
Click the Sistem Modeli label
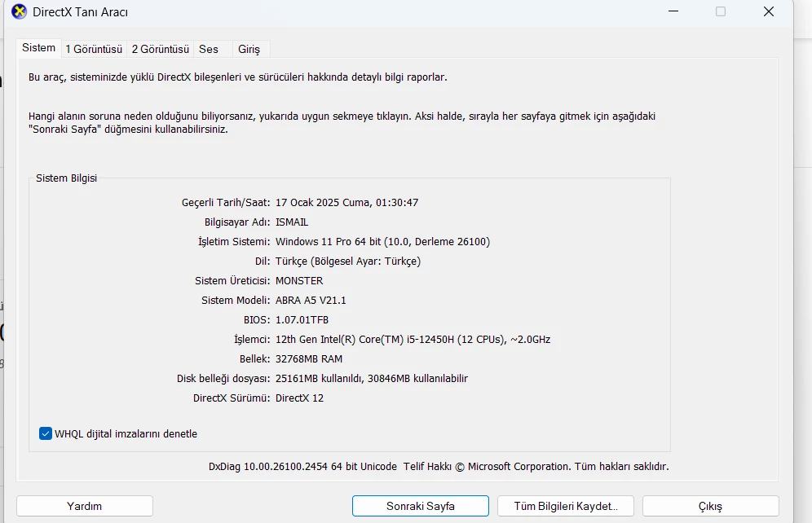(x=236, y=300)
